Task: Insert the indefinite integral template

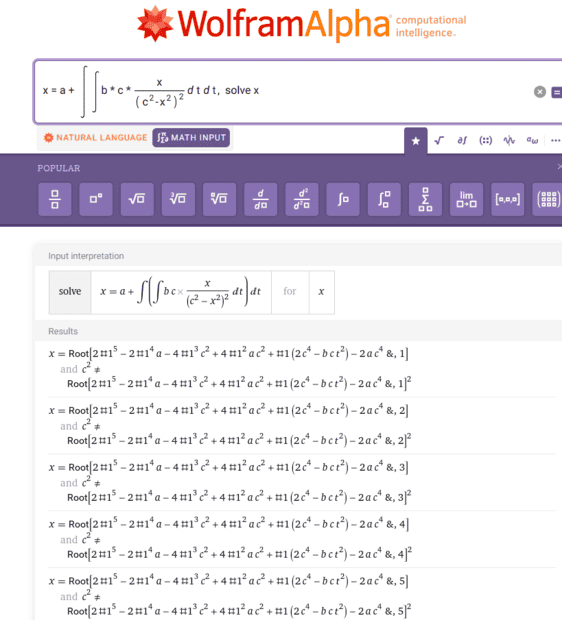Action: (x=343, y=199)
